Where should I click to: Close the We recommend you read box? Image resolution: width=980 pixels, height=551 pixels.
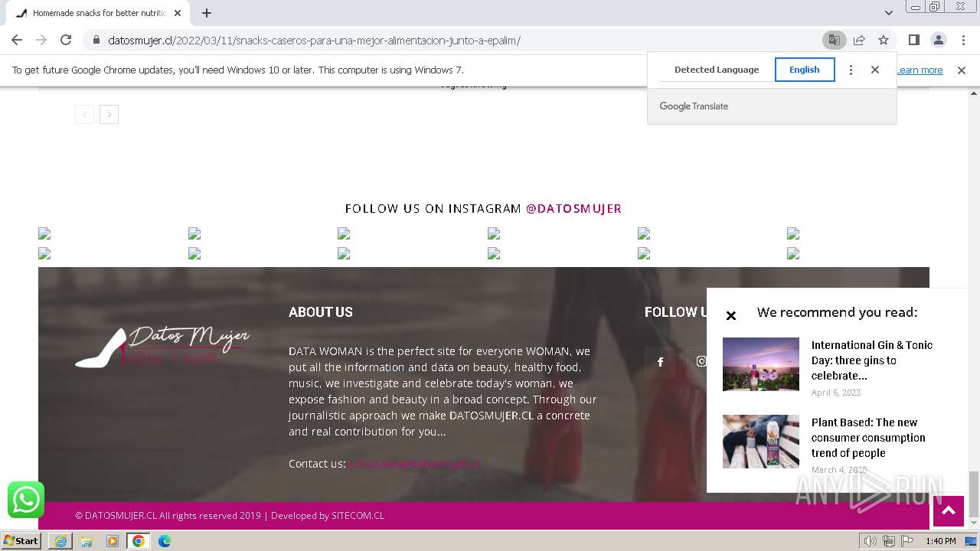pyautogui.click(x=731, y=315)
